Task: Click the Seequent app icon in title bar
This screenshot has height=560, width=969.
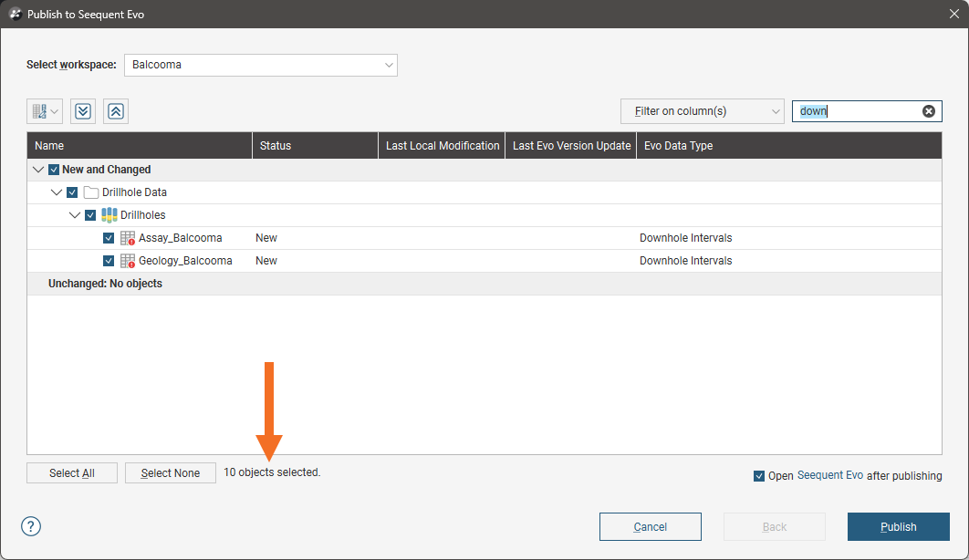Action: pyautogui.click(x=15, y=15)
